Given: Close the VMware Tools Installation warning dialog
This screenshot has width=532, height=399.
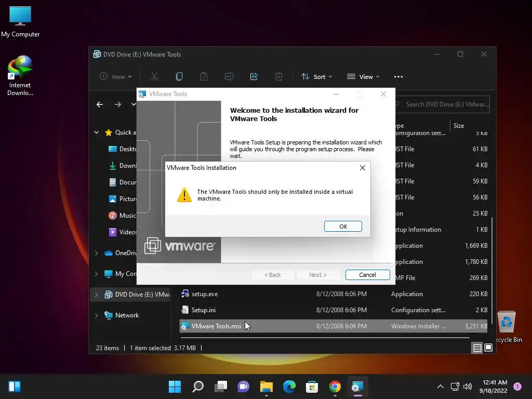Looking at the screenshot, I should pyautogui.click(x=362, y=168).
